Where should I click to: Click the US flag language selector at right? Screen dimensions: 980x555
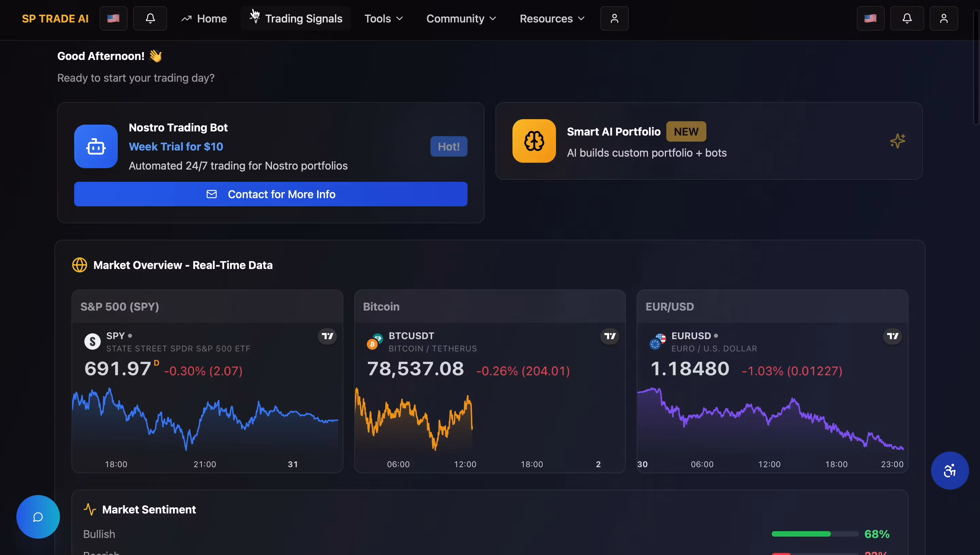(870, 18)
